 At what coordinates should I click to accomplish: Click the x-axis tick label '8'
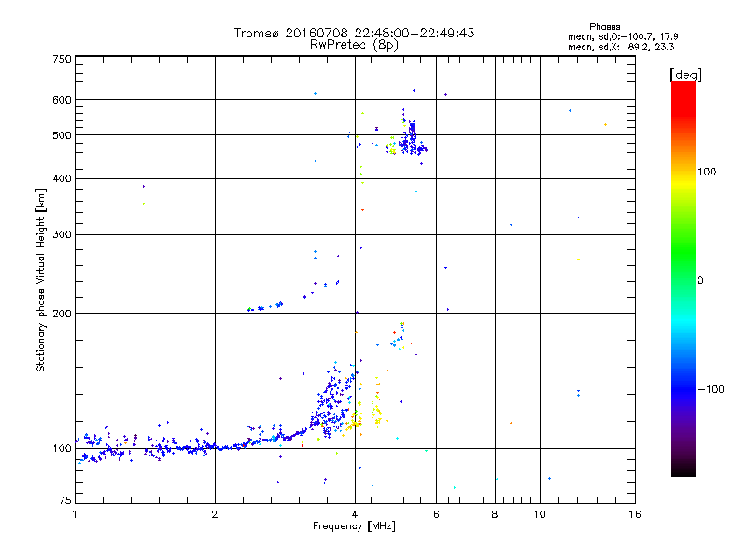(x=495, y=514)
